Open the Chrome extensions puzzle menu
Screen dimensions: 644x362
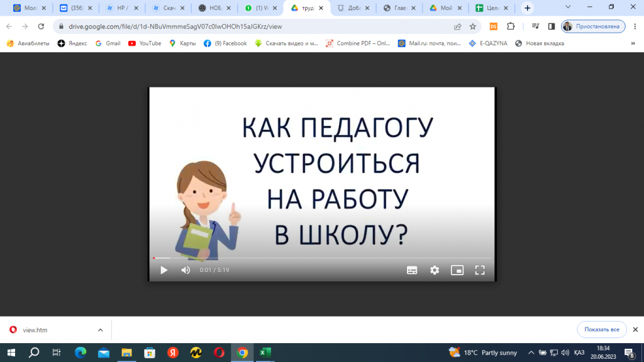(511, 26)
